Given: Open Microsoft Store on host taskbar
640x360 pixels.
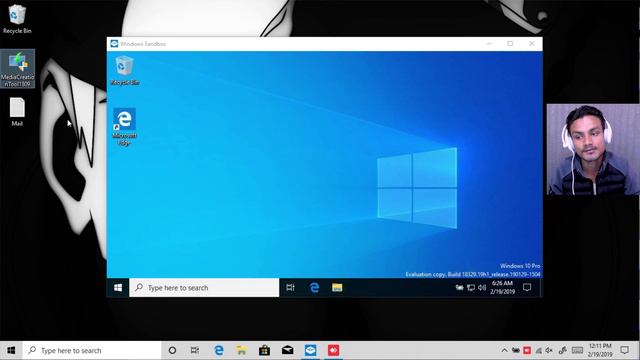Looking at the screenshot, I should (264, 351).
